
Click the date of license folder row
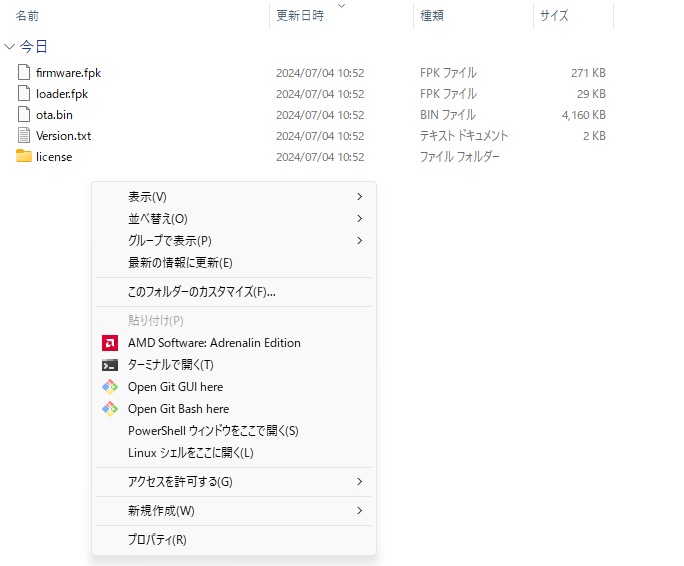[320, 157]
